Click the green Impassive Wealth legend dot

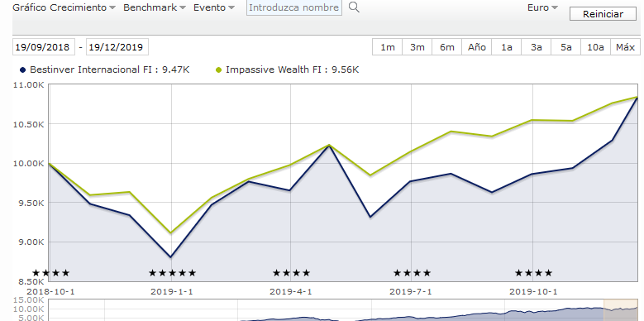point(218,69)
